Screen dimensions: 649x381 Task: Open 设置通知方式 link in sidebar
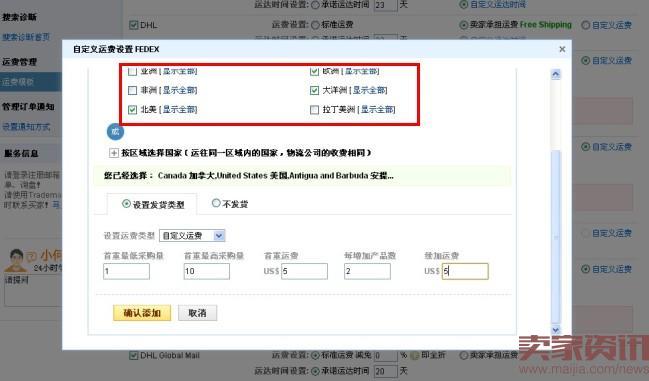[26, 127]
